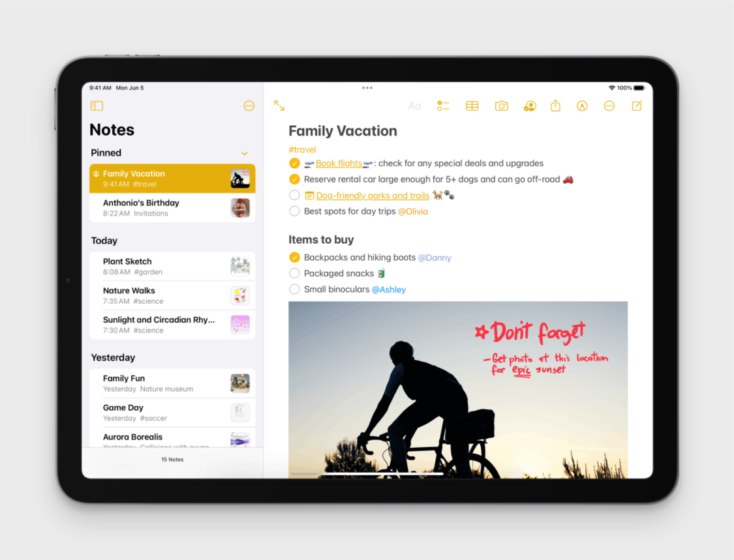The width and height of the screenshot is (734, 560).
Task: Open the camera attachment options
Action: point(501,106)
